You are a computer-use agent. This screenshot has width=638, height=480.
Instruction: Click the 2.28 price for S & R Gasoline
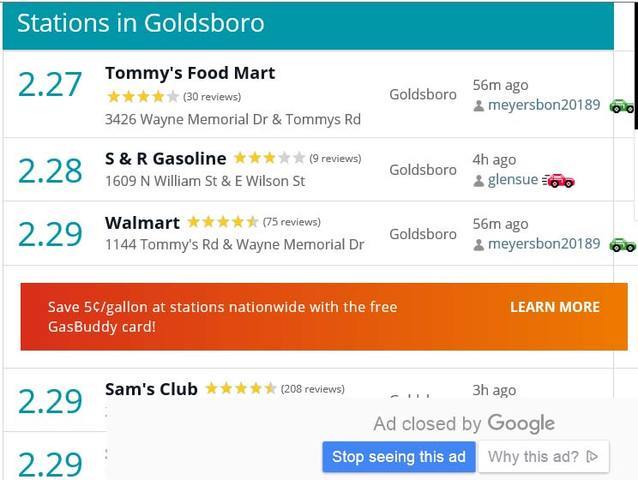(50, 170)
